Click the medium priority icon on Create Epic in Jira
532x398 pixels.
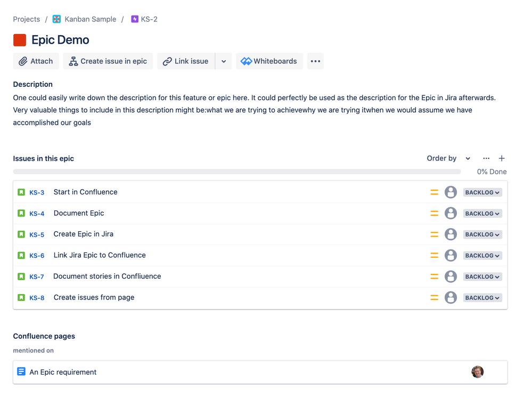point(435,234)
